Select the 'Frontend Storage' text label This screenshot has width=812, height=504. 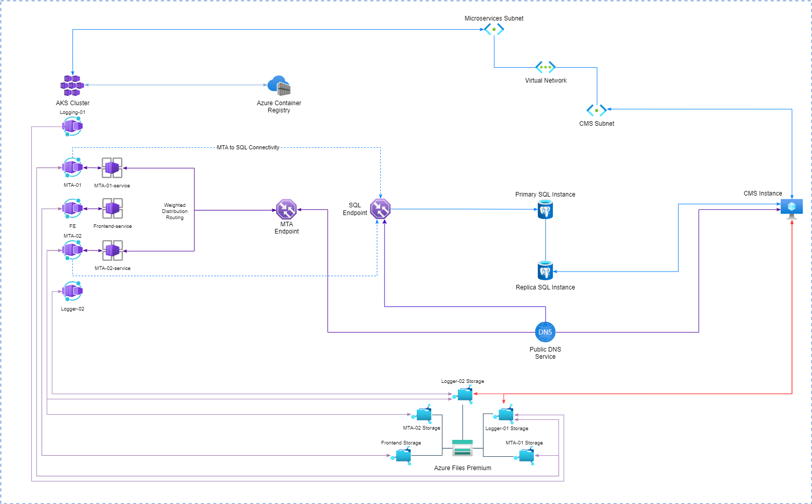tap(401, 443)
